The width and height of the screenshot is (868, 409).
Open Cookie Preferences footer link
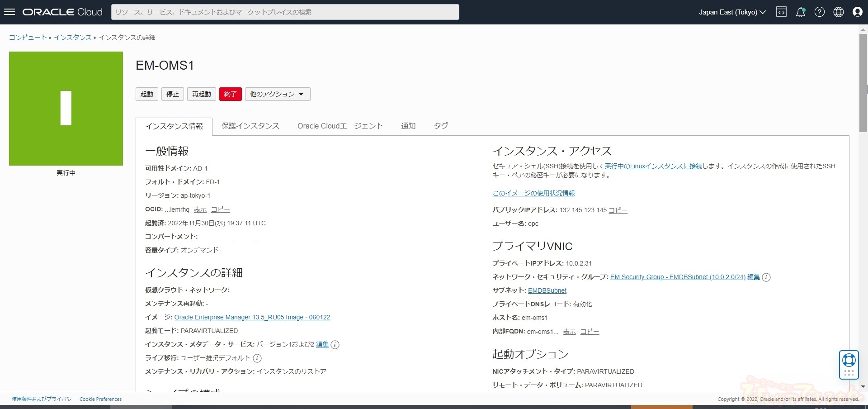click(x=101, y=399)
